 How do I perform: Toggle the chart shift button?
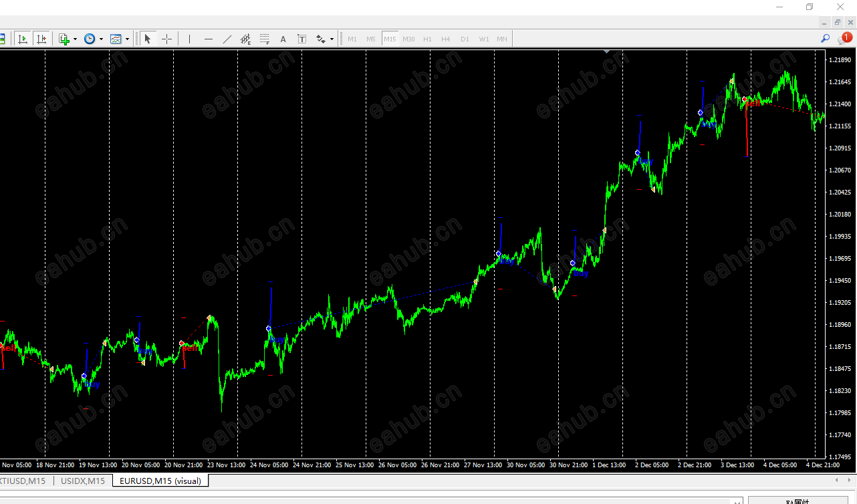click(x=42, y=39)
